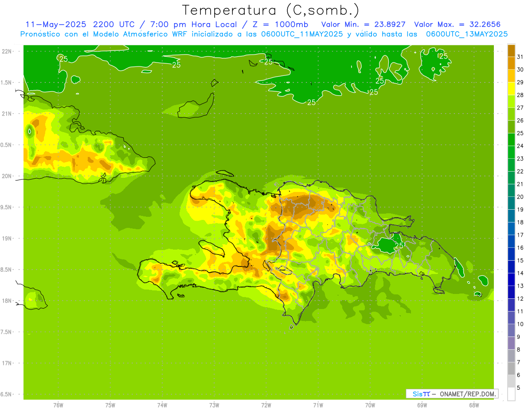Viewport: 532px width, 411px height.
Task: Click the title "Temperatura (C,somb.)"
Action: coord(271,10)
